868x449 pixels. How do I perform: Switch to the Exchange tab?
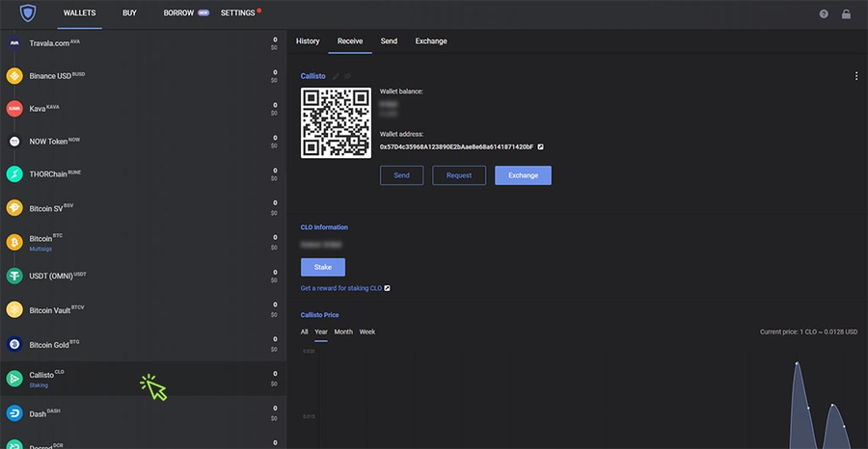click(431, 41)
